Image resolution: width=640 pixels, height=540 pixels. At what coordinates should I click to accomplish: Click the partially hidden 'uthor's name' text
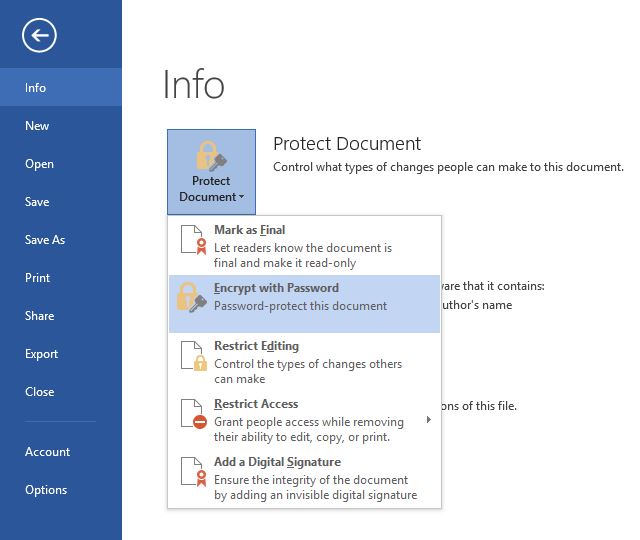pos(477,305)
